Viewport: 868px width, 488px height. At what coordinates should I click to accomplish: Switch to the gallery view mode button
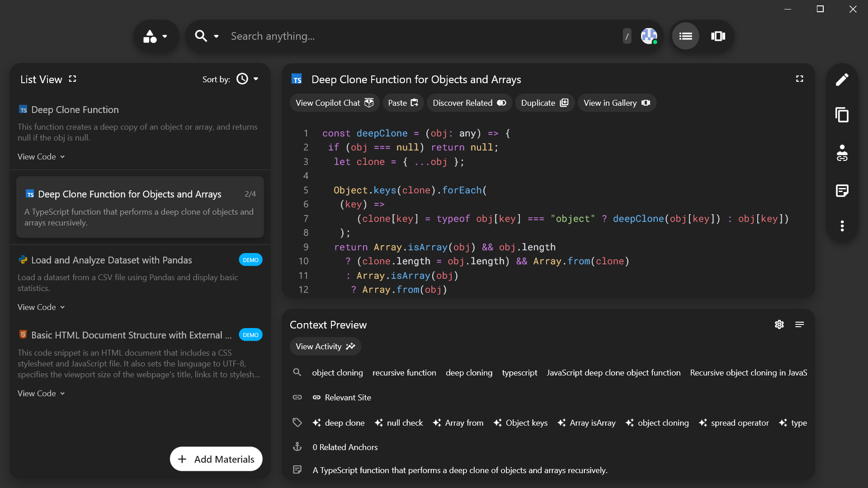(x=718, y=36)
